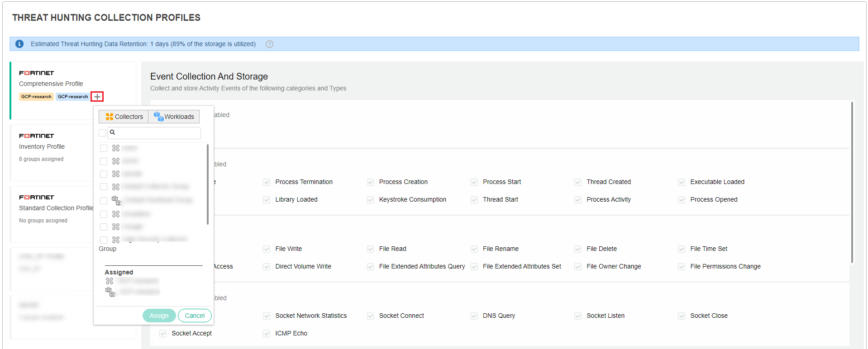Click the Event Collection And Storage heading
Image resolution: width=868 pixels, height=349 pixels.
(x=209, y=76)
